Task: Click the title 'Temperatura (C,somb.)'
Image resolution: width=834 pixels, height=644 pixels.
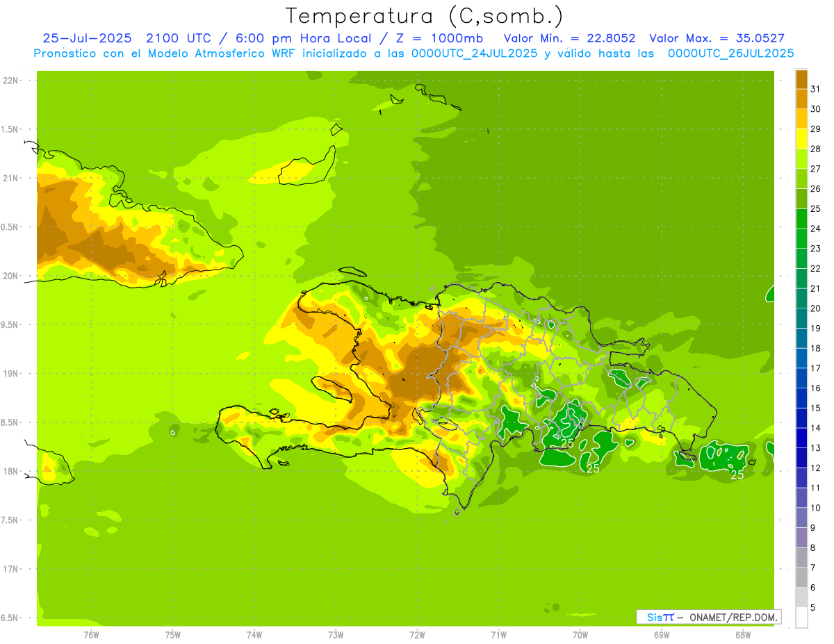Action: pos(424,16)
